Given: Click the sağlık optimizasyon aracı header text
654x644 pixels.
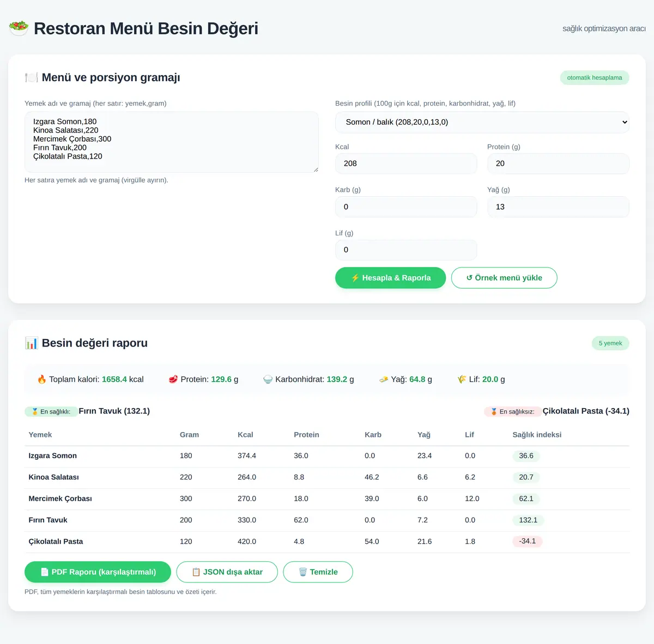Looking at the screenshot, I should [x=604, y=28].
